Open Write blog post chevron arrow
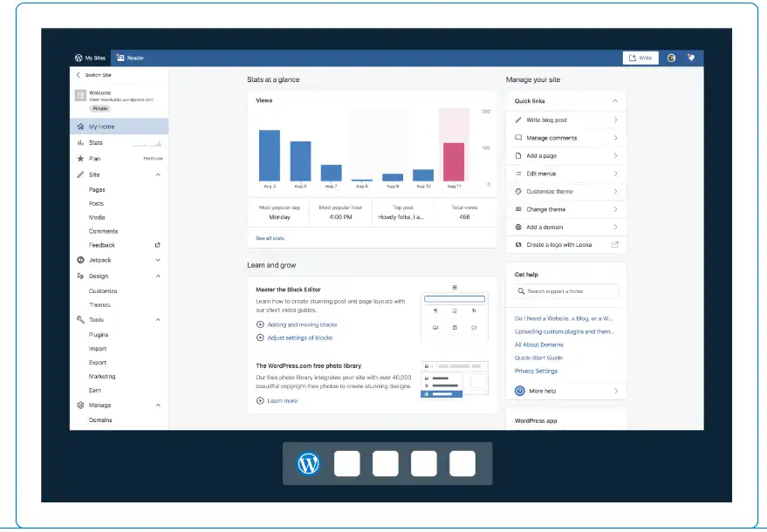Viewport: 767px width, 532px height. [x=615, y=119]
